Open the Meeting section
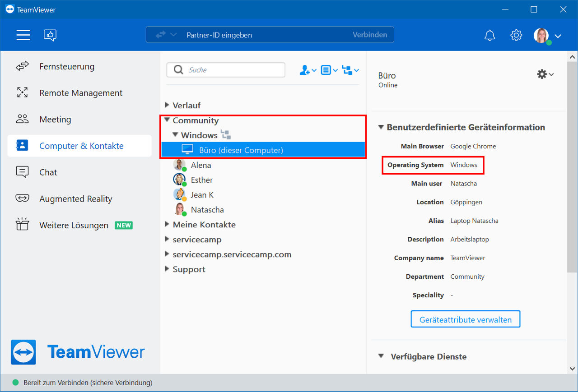This screenshot has height=392, width=578. 79,120
